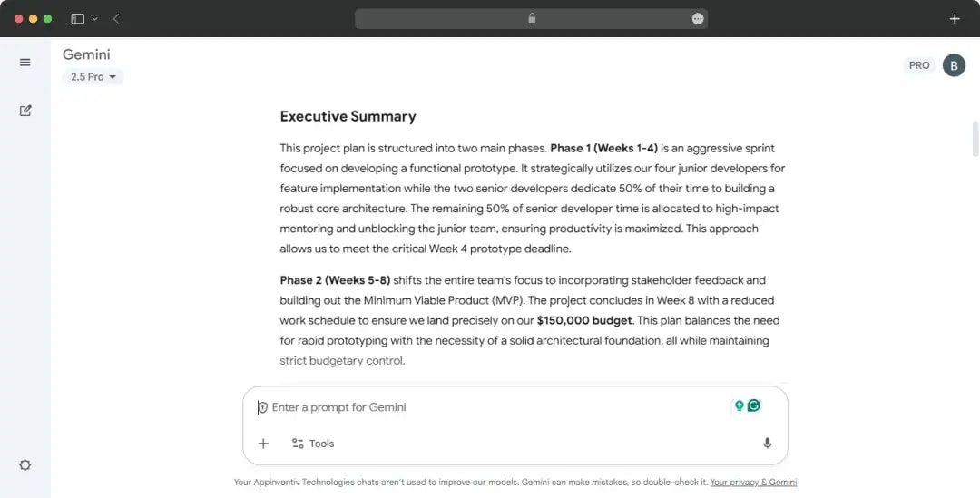Click the green lightbulb extension icon
Screen dimensions: 980x498
point(739,405)
